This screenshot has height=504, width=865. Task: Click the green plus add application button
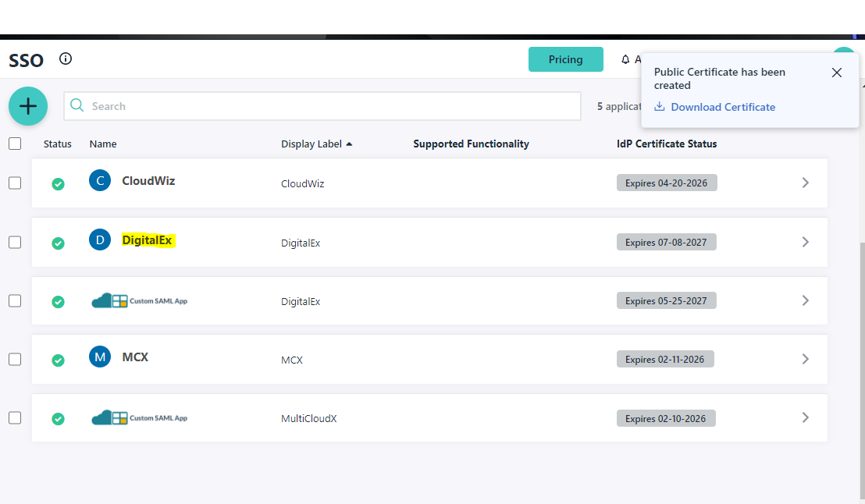coord(28,106)
